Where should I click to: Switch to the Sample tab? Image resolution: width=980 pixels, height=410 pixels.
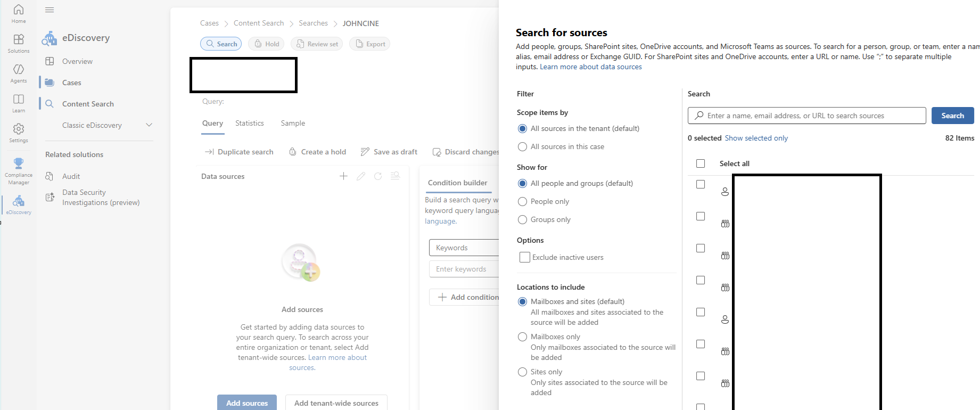[293, 123]
